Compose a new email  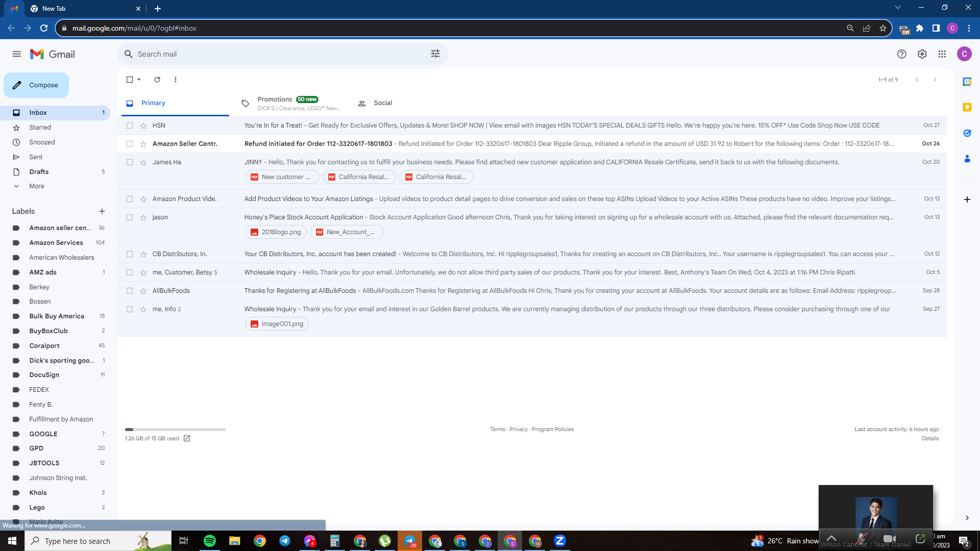[36, 85]
